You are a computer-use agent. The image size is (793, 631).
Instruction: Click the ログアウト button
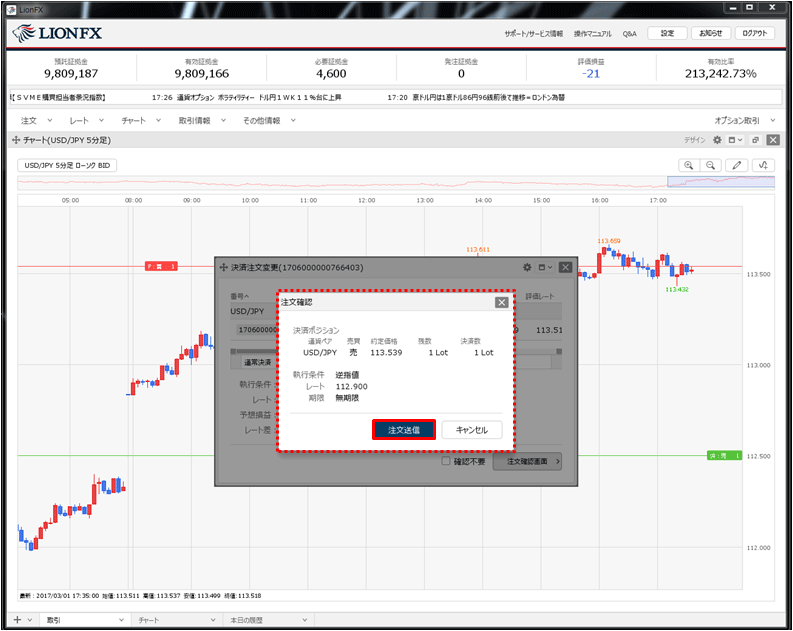755,33
